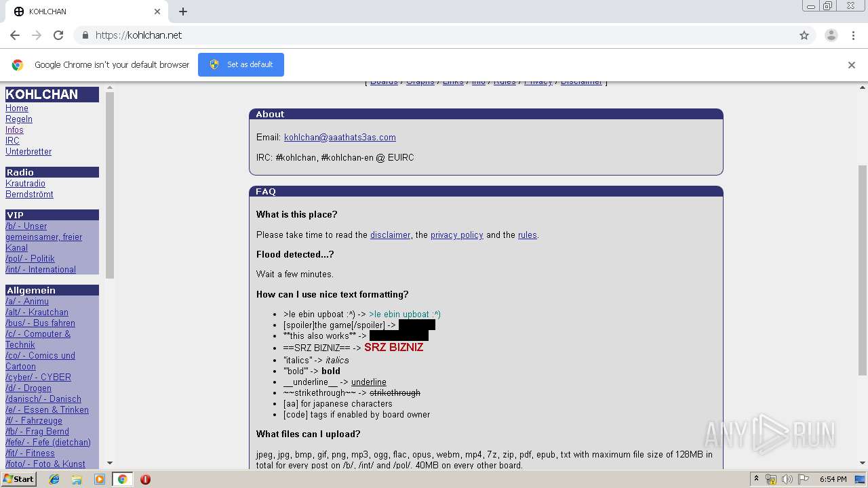Click the red stop-sign taskbar icon

tap(145, 479)
